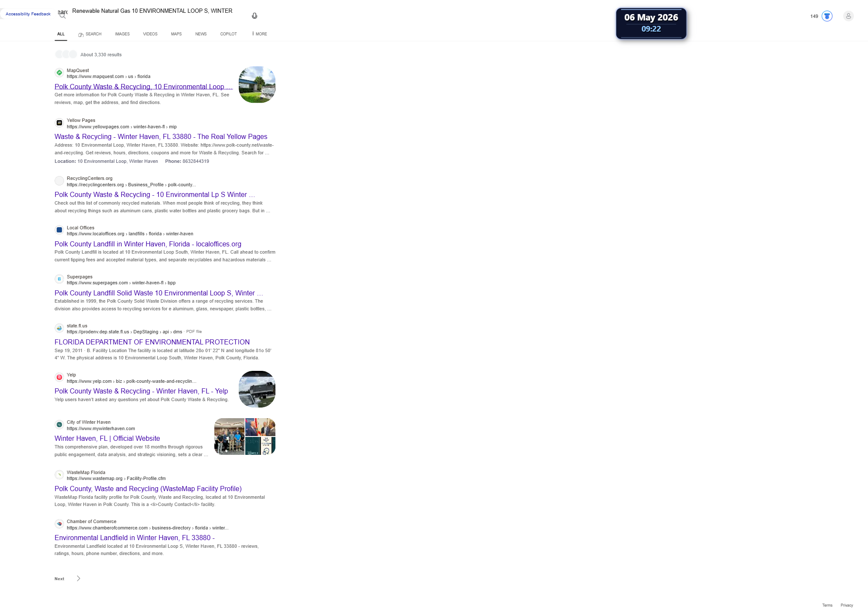Click the localoffices.org URL breadcrumb

click(x=130, y=234)
